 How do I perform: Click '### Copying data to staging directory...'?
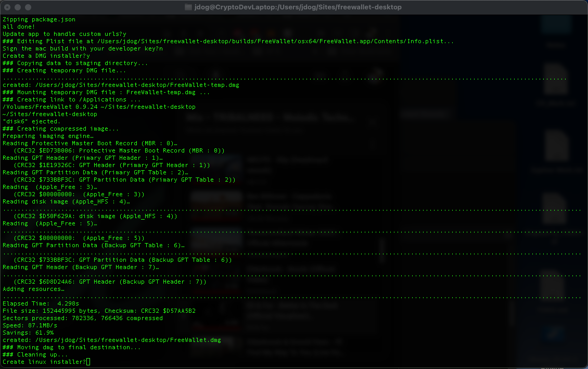click(75, 63)
